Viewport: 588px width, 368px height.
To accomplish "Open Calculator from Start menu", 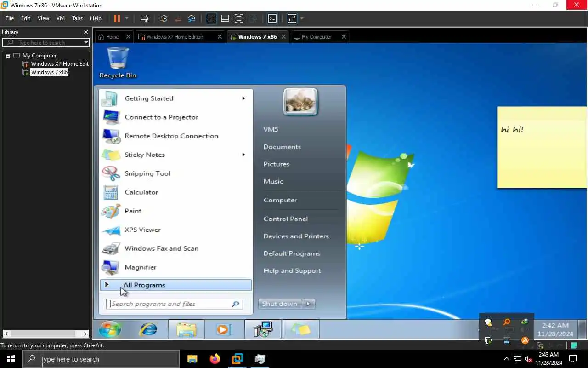I will [175, 192].
